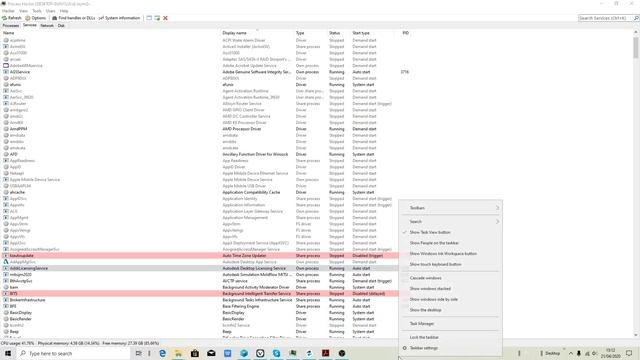Sort by the PID column header
640x360 pixels.
[405, 33]
